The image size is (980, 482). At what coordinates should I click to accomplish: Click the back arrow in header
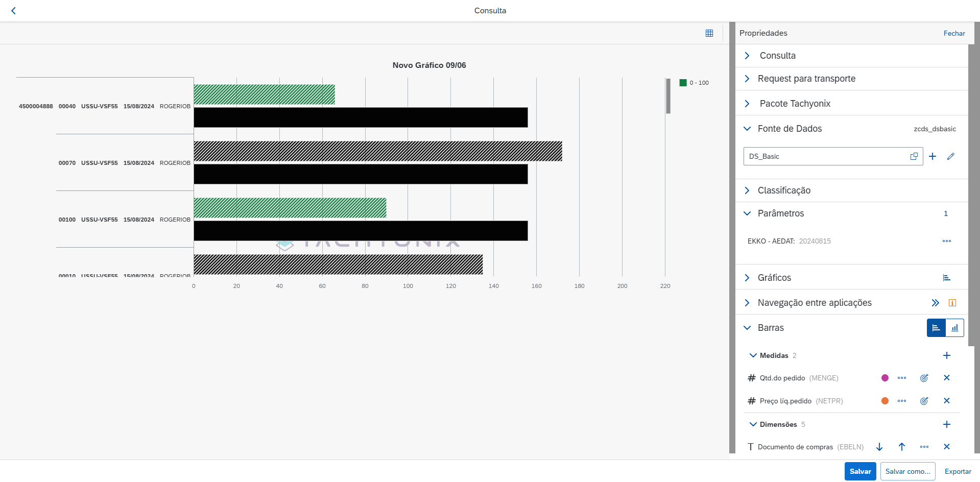[14, 11]
